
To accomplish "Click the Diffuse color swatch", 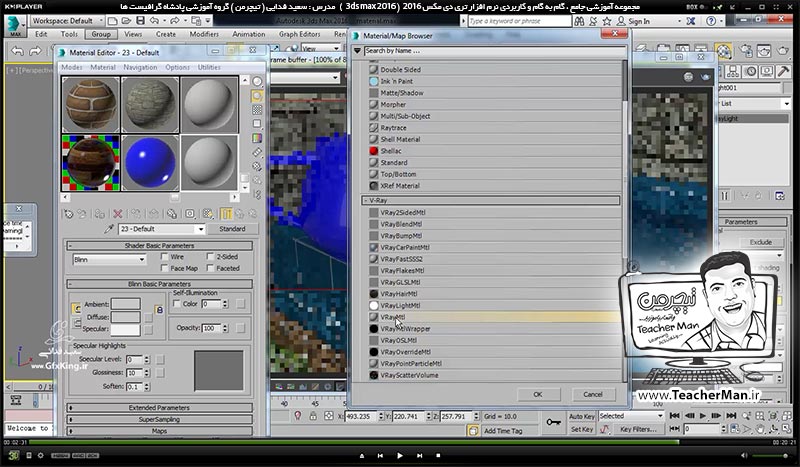I will click(x=126, y=317).
